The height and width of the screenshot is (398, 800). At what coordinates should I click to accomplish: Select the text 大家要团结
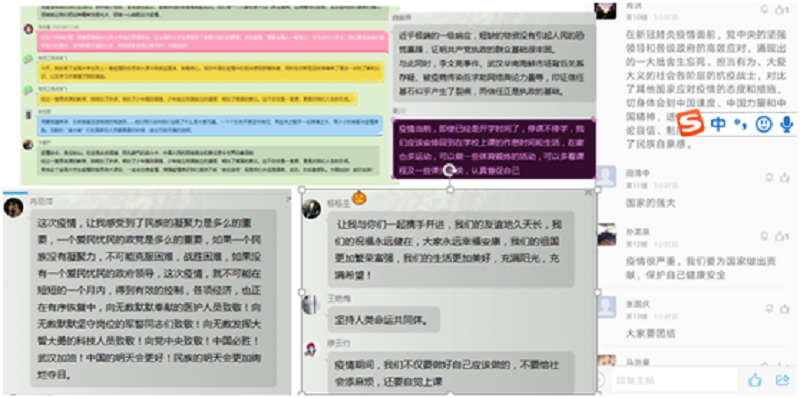coord(651,334)
